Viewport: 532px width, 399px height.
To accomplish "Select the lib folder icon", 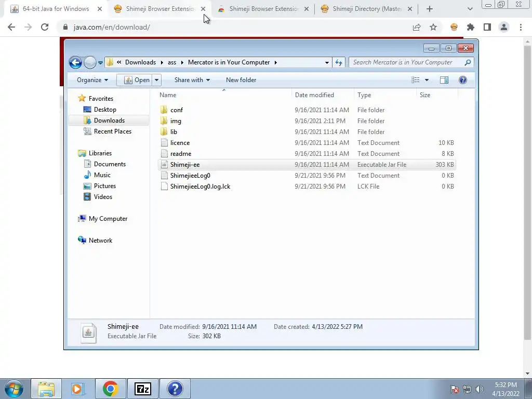I will [164, 131].
